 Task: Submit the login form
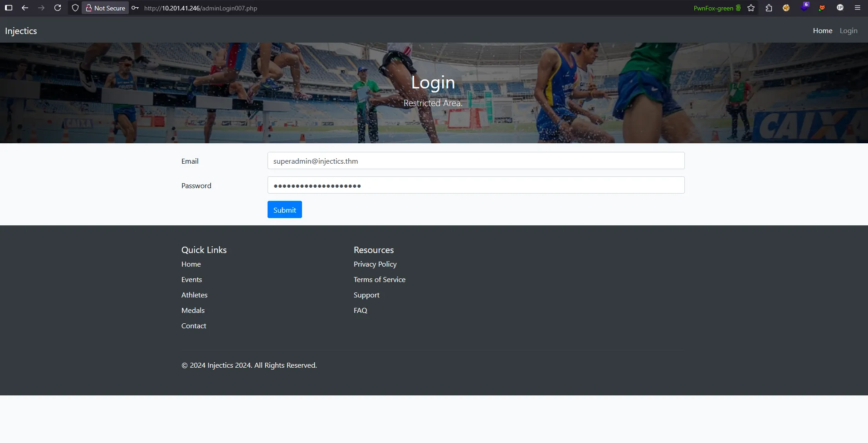tap(284, 209)
